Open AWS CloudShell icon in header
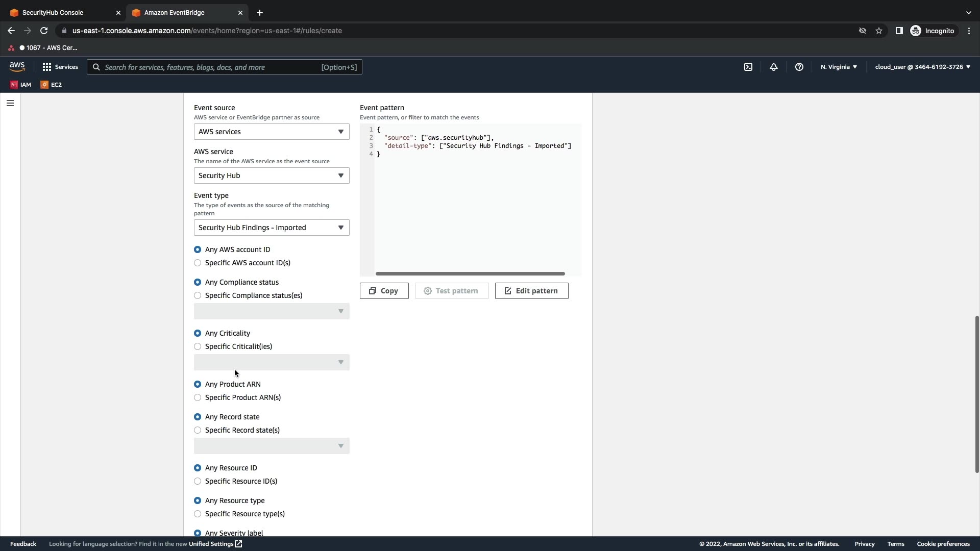The width and height of the screenshot is (980, 551). (x=748, y=67)
